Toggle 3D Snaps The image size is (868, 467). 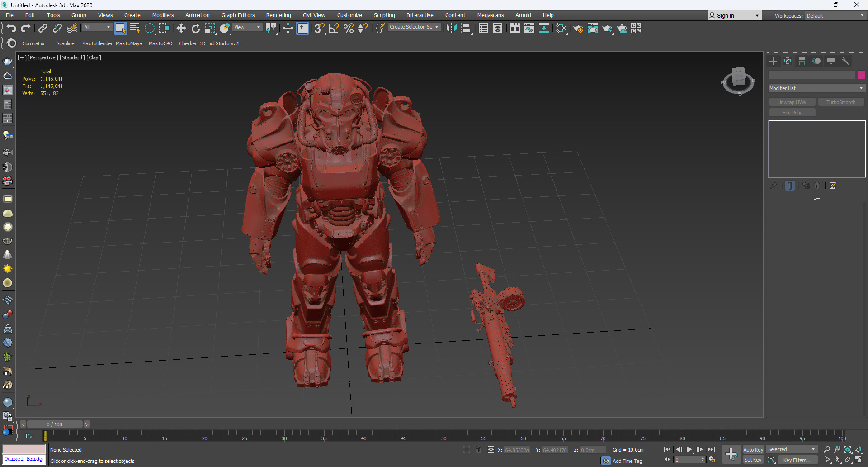pyautogui.click(x=319, y=29)
